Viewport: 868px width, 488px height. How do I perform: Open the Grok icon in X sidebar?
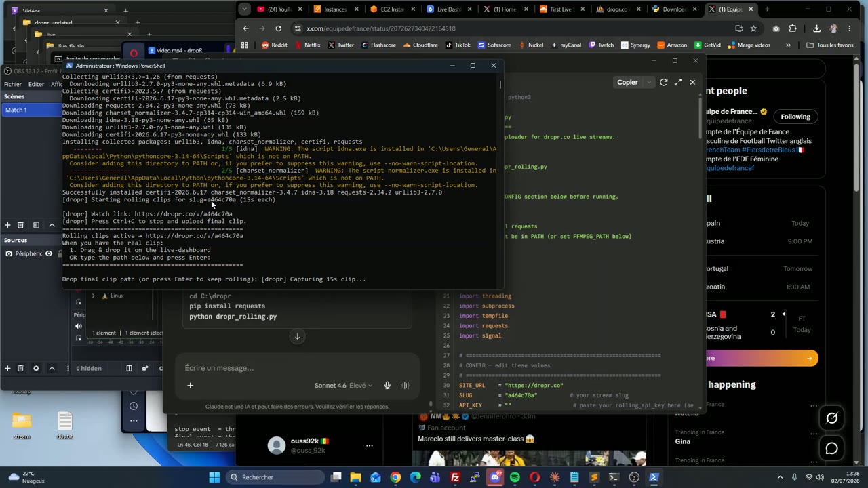point(831,419)
